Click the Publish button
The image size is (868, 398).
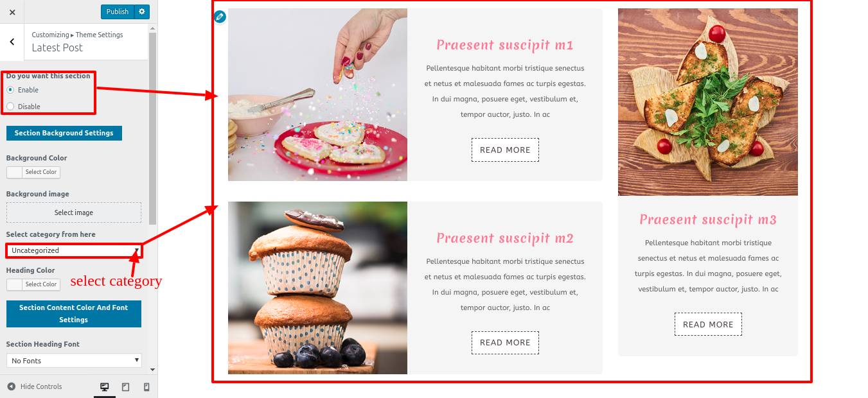click(x=118, y=12)
